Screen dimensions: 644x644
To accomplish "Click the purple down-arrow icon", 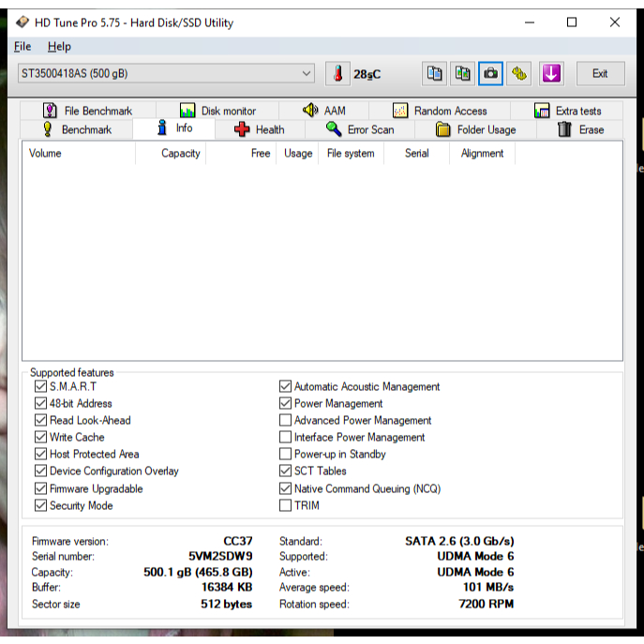I will point(550,74).
